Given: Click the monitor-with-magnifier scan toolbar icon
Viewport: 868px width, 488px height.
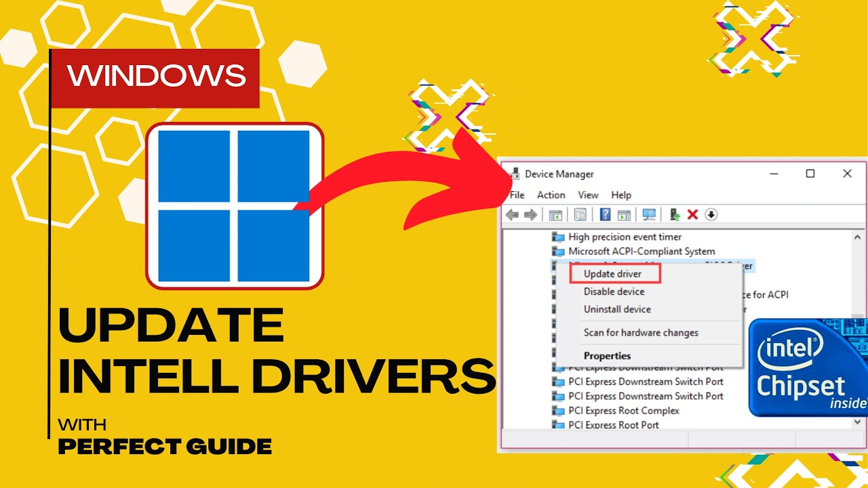Looking at the screenshot, I should 649,215.
